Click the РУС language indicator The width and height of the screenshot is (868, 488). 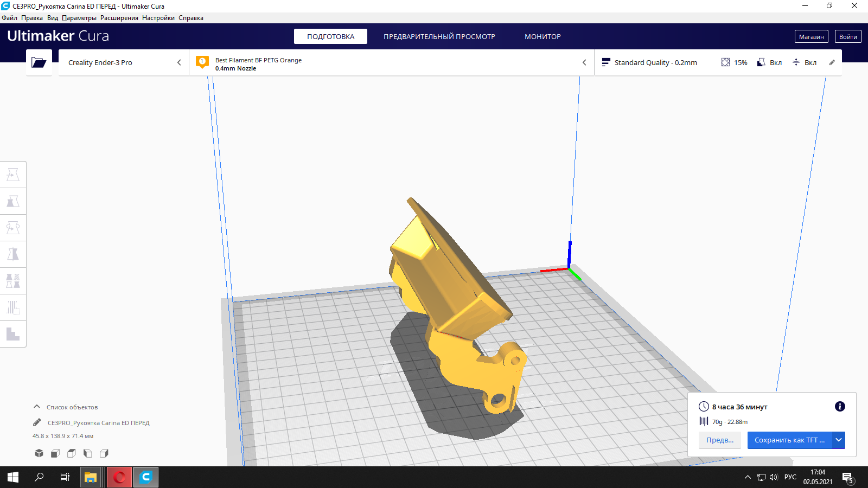(790, 477)
